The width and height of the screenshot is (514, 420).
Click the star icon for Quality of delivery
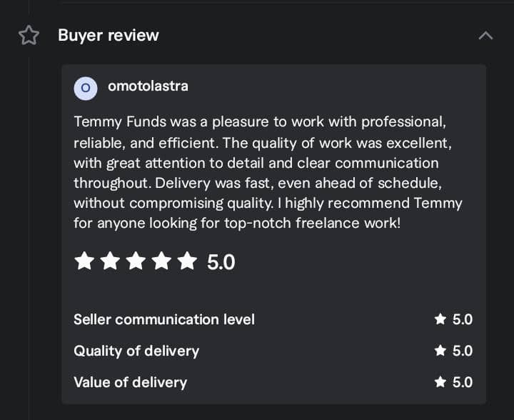440,351
